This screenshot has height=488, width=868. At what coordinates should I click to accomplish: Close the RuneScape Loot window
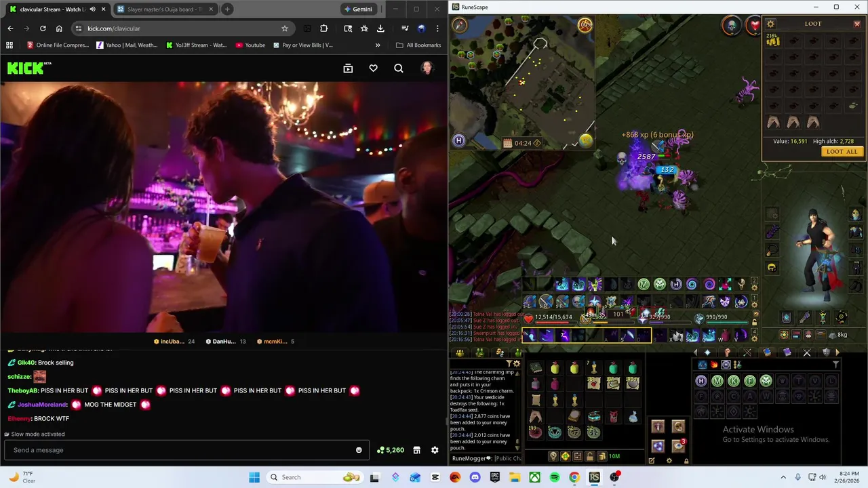[x=857, y=24]
